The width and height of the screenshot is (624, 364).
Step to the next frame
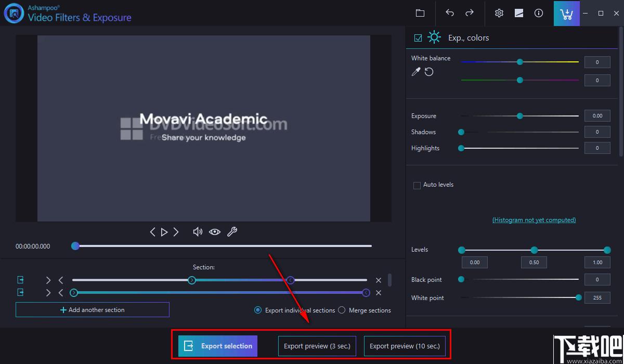[x=176, y=232]
